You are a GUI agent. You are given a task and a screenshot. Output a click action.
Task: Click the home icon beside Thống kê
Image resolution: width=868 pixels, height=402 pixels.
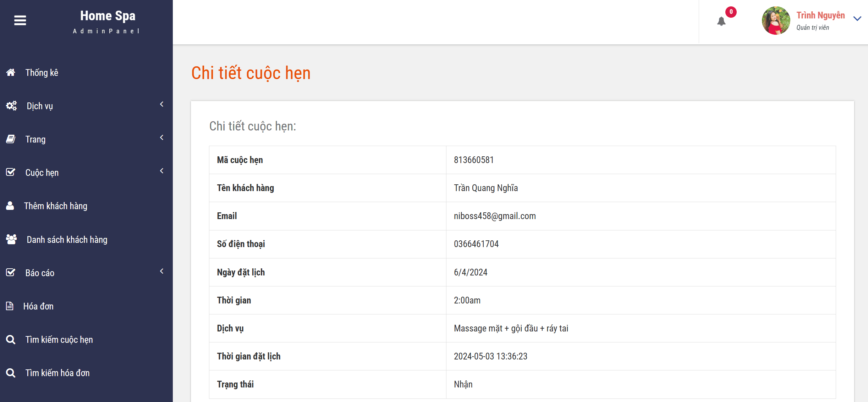11,72
